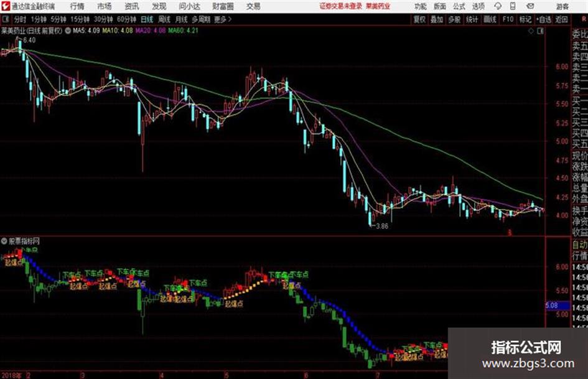Click the MA5: 4.09 indicator label
The height and width of the screenshot is (379, 588).
click(x=86, y=30)
